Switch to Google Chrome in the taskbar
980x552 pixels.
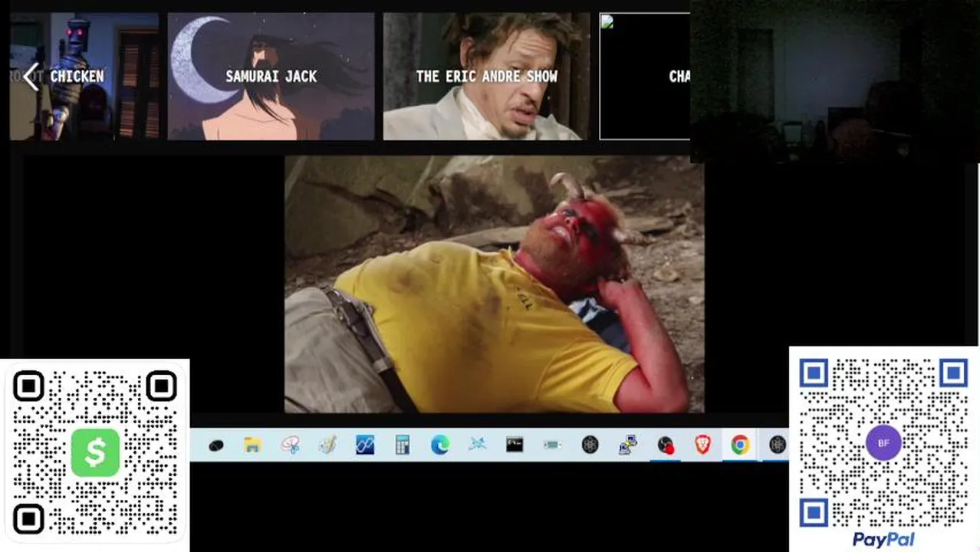tap(739, 445)
